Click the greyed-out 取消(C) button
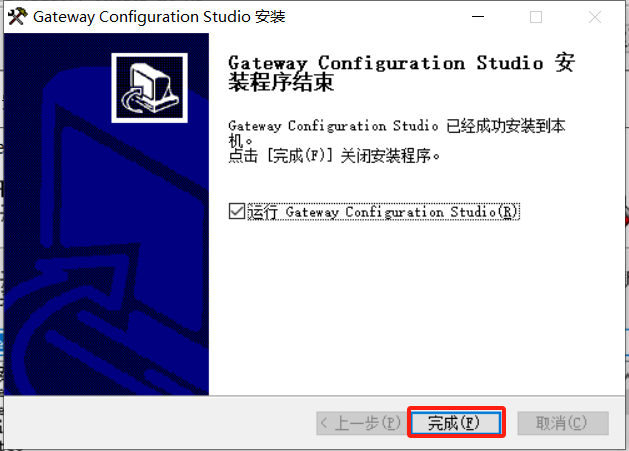This screenshot has width=629, height=451. pyautogui.click(x=563, y=423)
